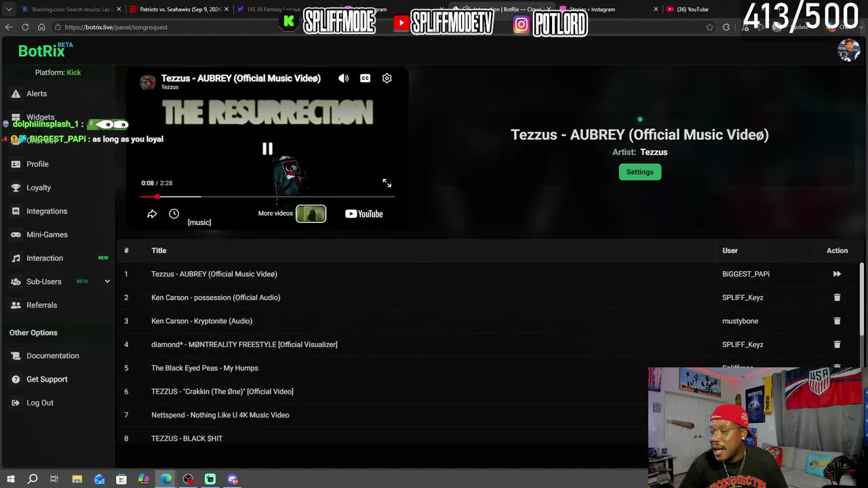Expand the Sub-Users submenu chevron
Image resolution: width=868 pixels, height=488 pixels.
coord(107,281)
